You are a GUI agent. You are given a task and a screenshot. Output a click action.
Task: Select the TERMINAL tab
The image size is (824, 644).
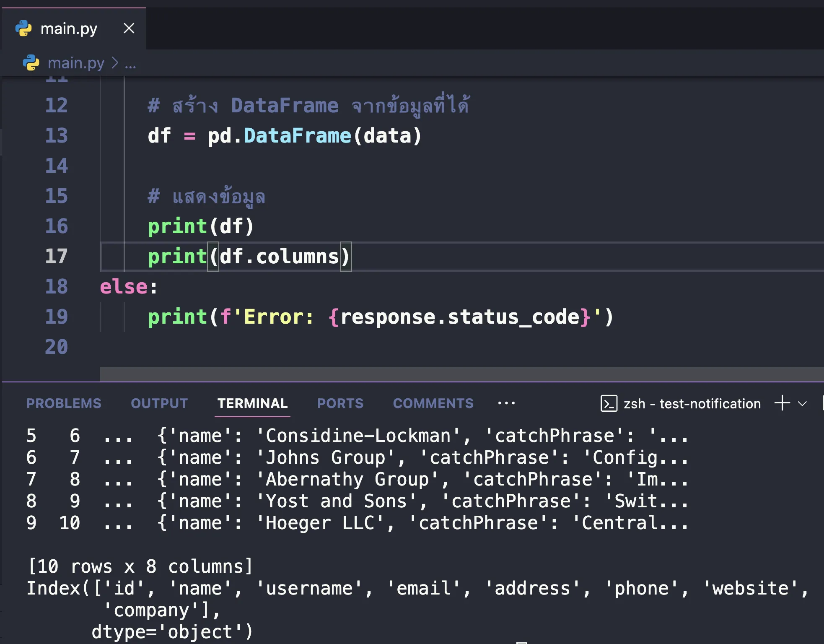tap(252, 402)
